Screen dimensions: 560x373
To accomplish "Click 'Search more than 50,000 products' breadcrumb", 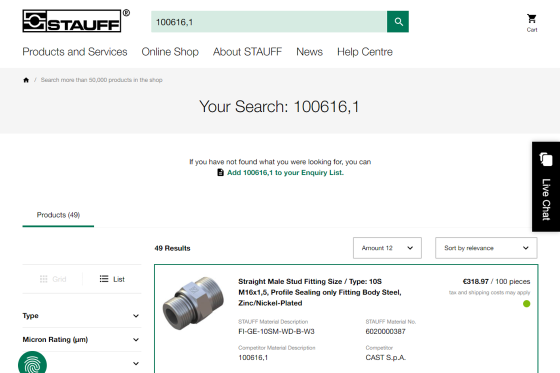I will (x=101, y=80).
